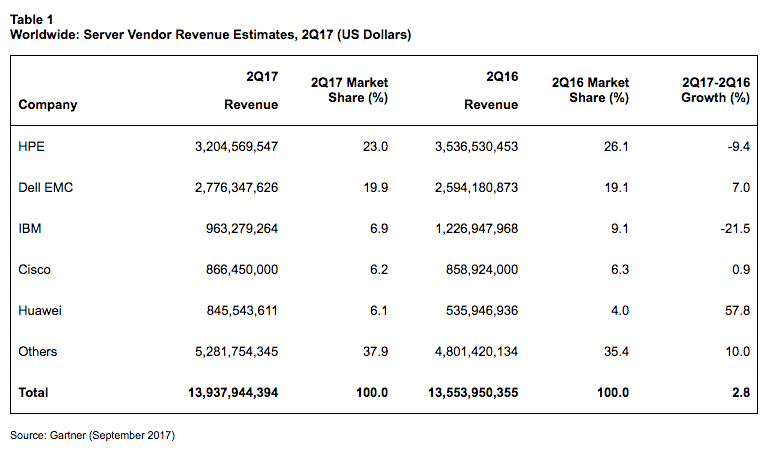Viewport: 772px width, 463px height.
Task: Click the bold Total row label
Action: [33, 393]
